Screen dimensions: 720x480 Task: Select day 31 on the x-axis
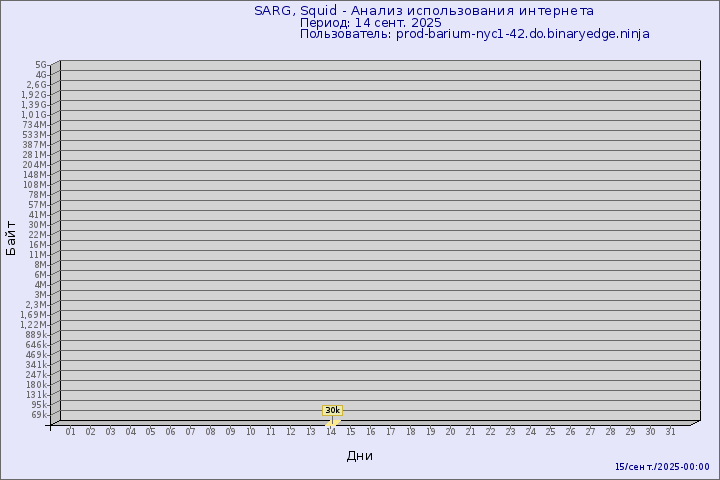[x=670, y=432]
